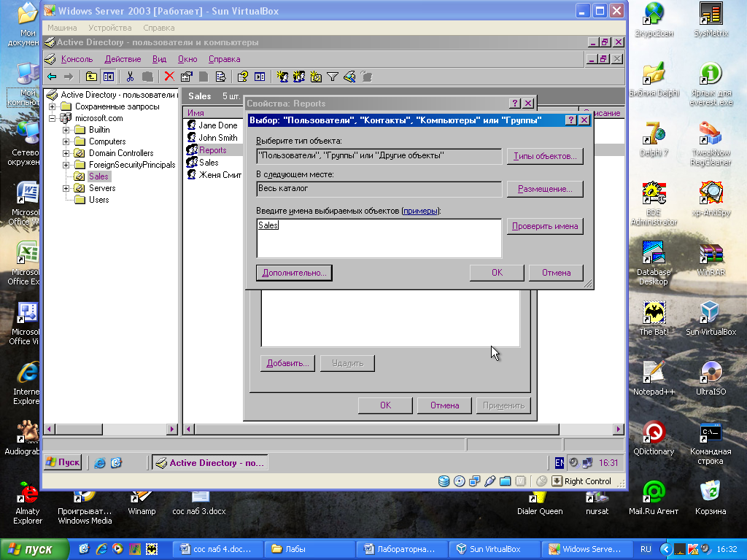Image resolution: width=747 pixels, height=560 pixels.
Task: Open the Справка menu in AD console
Action: click(225, 59)
